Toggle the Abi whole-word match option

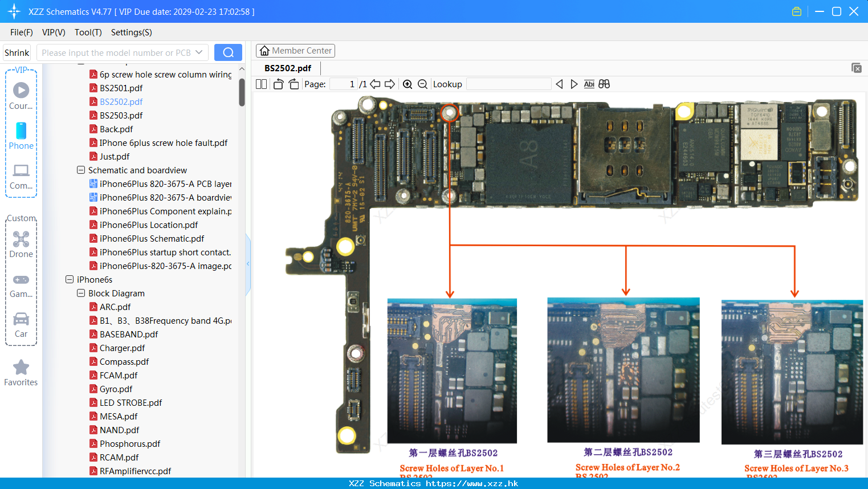(x=589, y=84)
